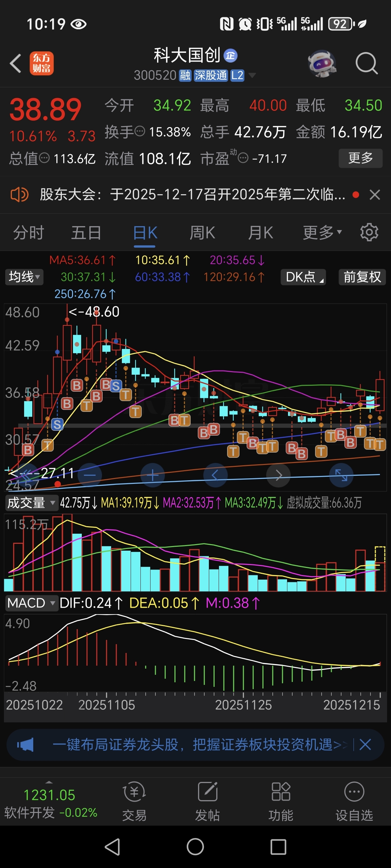Close the 证券龙头股 promo banner
Screen dimensions: 391x868
pos(365,745)
